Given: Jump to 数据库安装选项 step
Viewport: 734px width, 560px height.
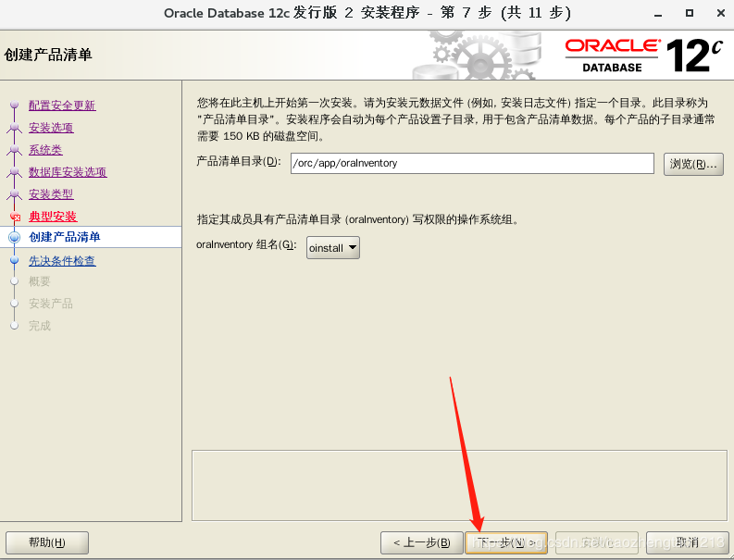Looking at the screenshot, I should click(x=68, y=172).
